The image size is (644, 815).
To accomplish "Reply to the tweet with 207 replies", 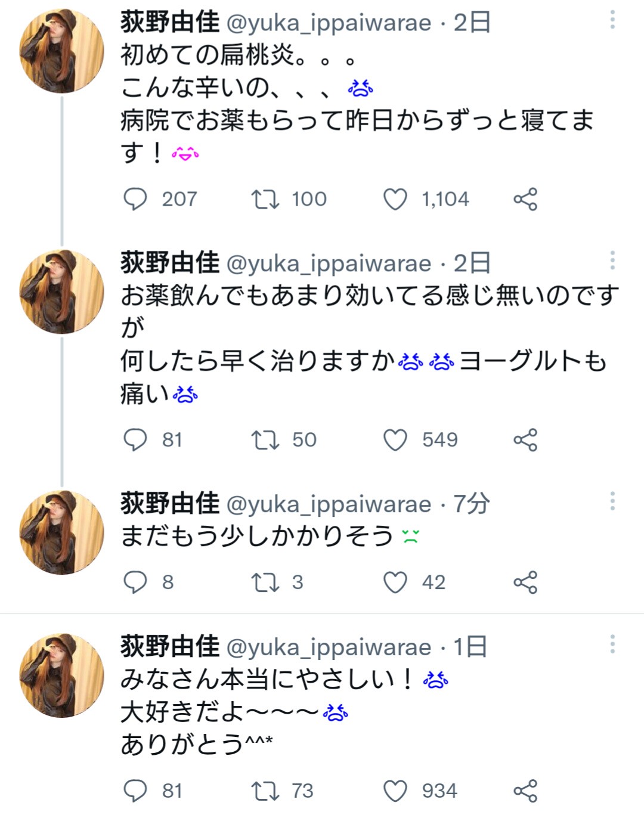I will [x=135, y=199].
